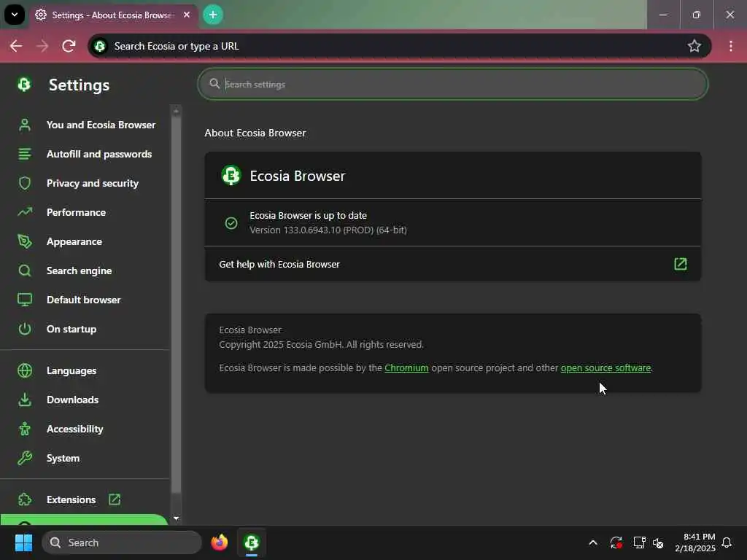Open Languages settings
Screen dimensions: 747x560
click(71, 370)
